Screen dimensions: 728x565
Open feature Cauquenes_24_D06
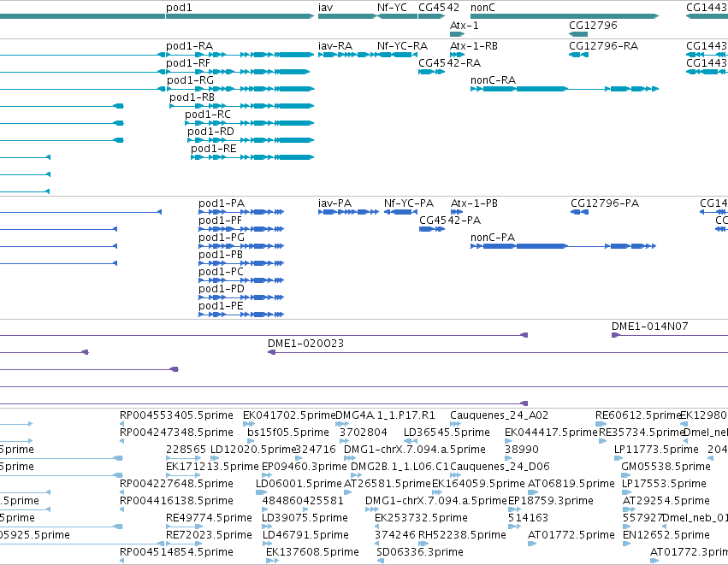coord(500,467)
